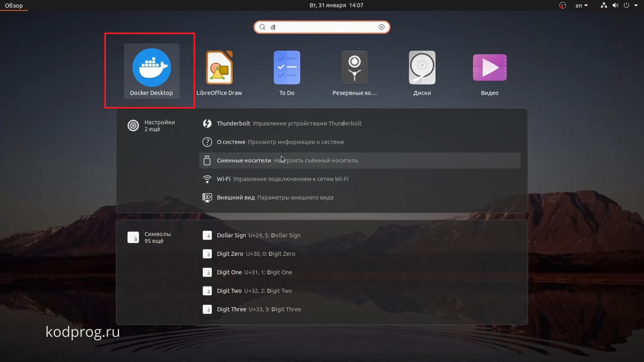Image resolution: width=644 pixels, height=362 pixels.
Task: Click the character icon beside Digit Three
Action: tap(207, 309)
